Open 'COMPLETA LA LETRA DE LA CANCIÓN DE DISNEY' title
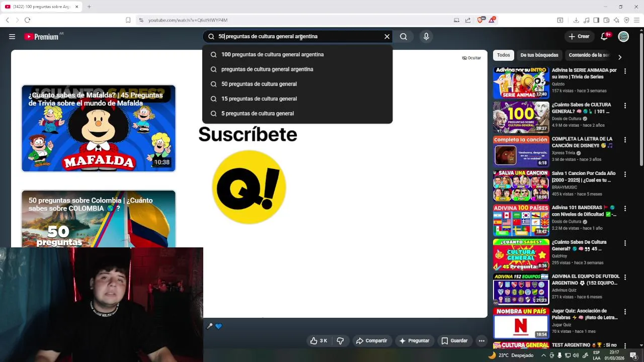Viewport: 644px width, 362px height. (583, 142)
